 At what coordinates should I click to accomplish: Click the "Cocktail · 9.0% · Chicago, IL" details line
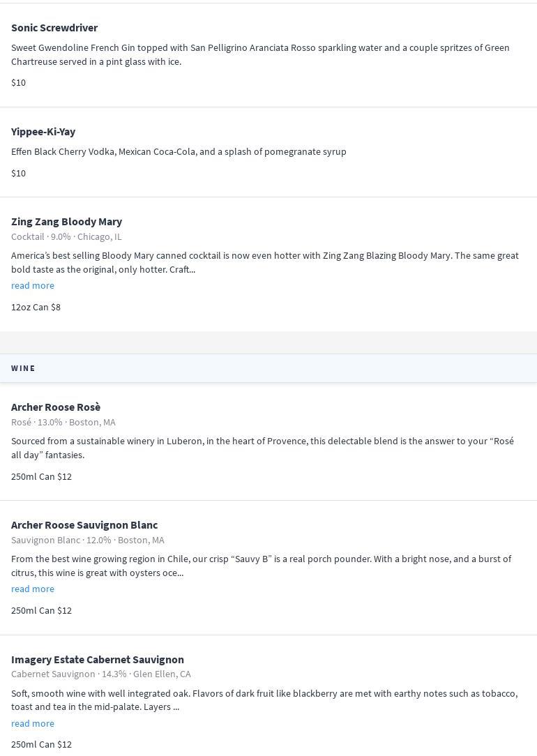pos(66,236)
